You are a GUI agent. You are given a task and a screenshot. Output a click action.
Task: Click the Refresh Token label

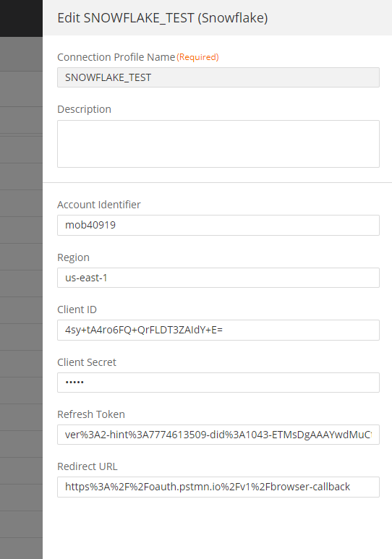coord(91,414)
